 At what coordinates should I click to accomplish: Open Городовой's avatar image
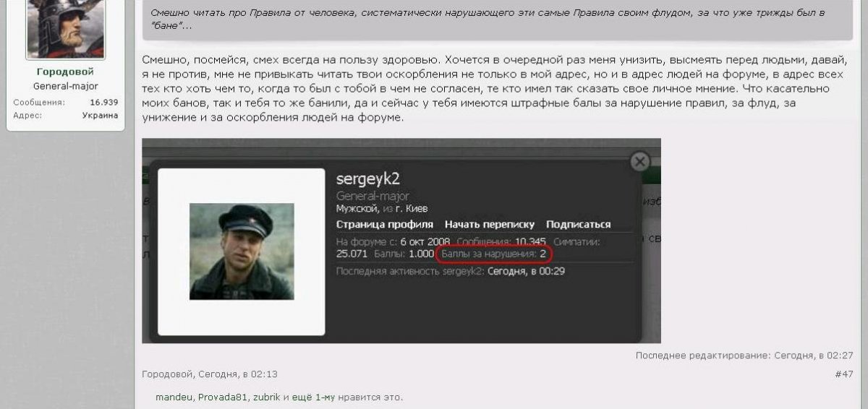(66, 29)
